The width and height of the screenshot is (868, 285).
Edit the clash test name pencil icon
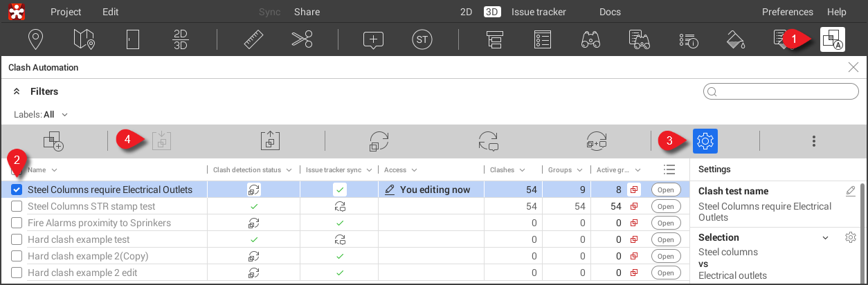coord(851,191)
